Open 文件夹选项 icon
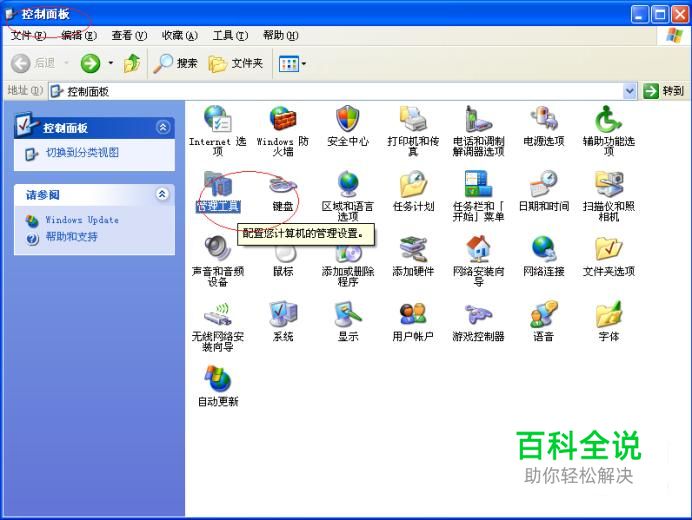The width and height of the screenshot is (692, 520). (609, 249)
